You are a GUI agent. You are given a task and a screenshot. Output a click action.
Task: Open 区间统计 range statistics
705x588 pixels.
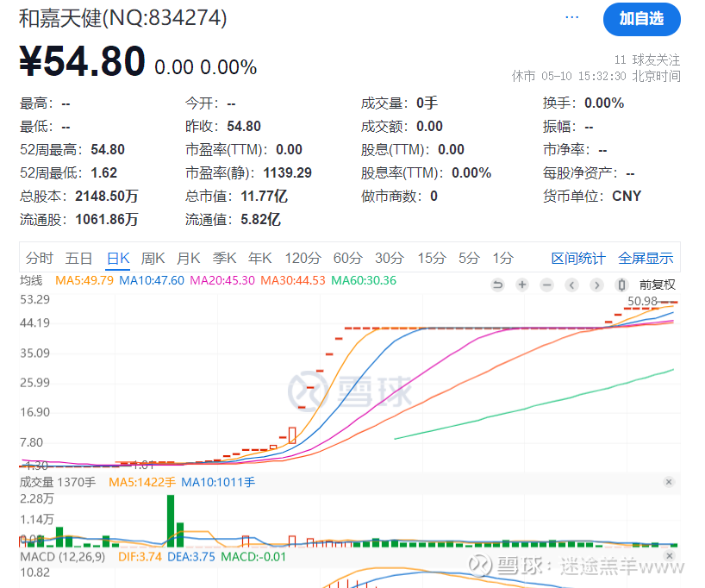pos(578,258)
